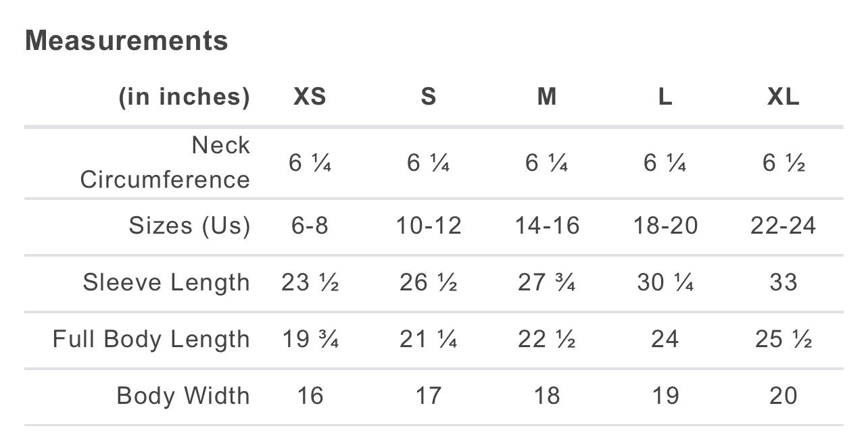Click the sleeve length 27 ¾ cell
868x439 pixels.
(x=547, y=282)
